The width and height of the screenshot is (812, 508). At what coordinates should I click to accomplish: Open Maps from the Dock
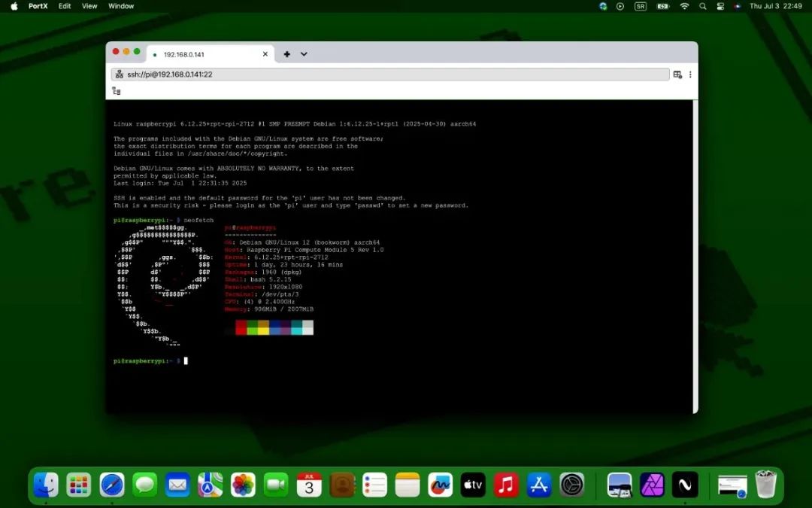tap(211, 485)
